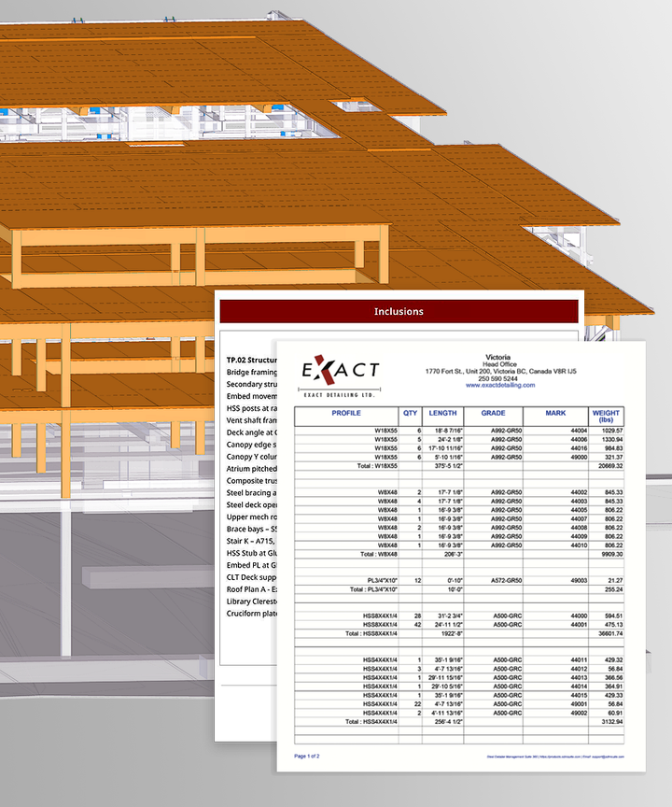Select the 'Atrium pitched' inclusion line
672x807 pixels.
click(251, 469)
